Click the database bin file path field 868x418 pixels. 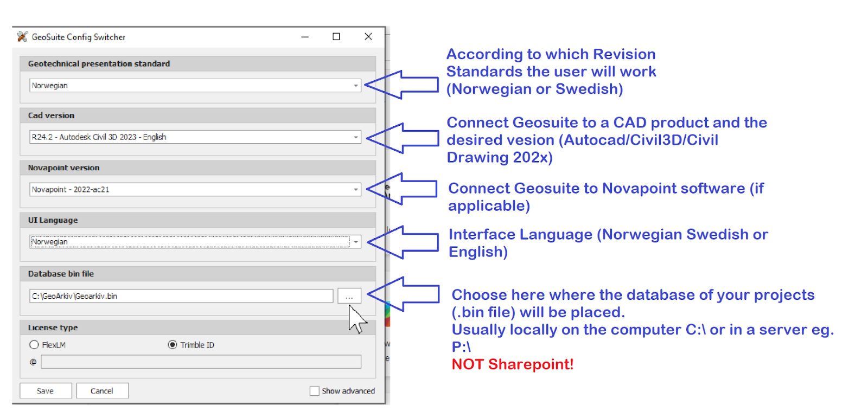click(x=181, y=296)
